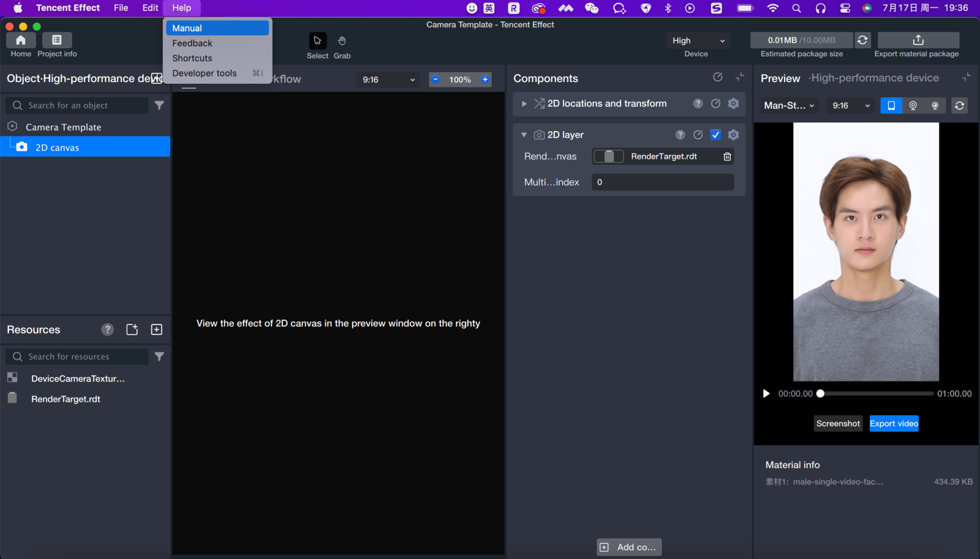The width and height of the screenshot is (980, 559).
Task: Open macOS Spotlight search
Action: click(x=796, y=8)
